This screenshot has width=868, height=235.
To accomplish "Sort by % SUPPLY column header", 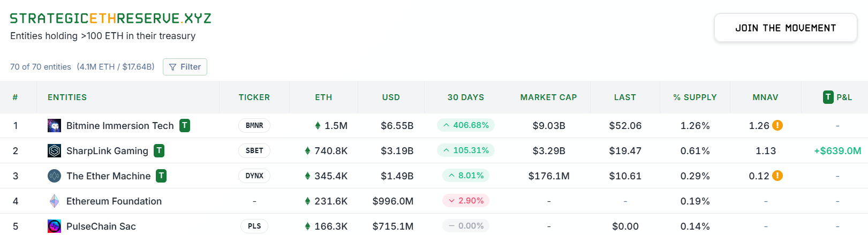I will (695, 97).
